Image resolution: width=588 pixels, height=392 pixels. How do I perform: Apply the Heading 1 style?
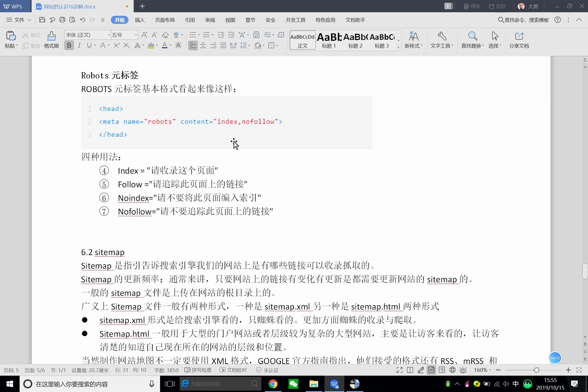pyautogui.click(x=329, y=40)
